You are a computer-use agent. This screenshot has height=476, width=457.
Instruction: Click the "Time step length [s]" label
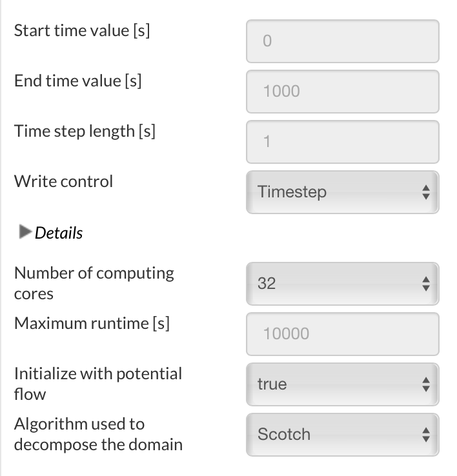[x=85, y=131]
